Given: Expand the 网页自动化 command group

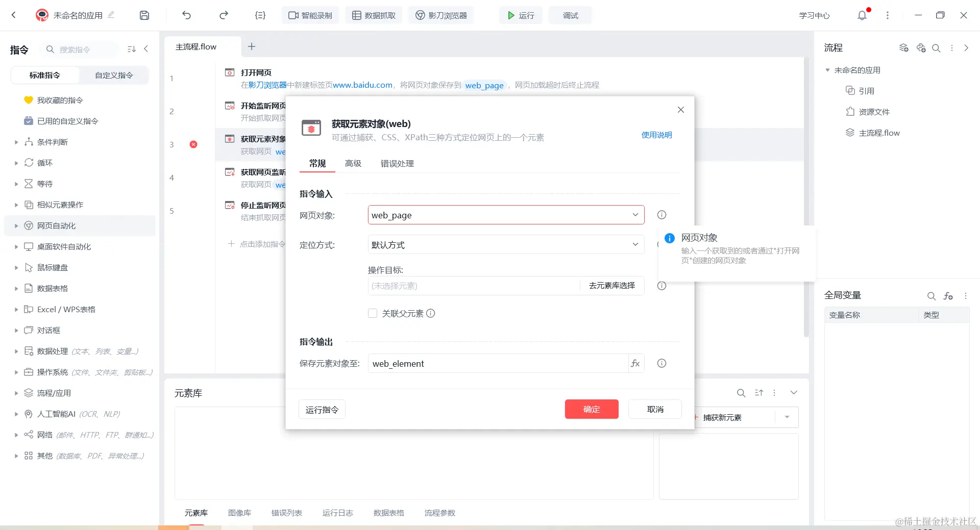Looking at the screenshot, I should 16,226.
